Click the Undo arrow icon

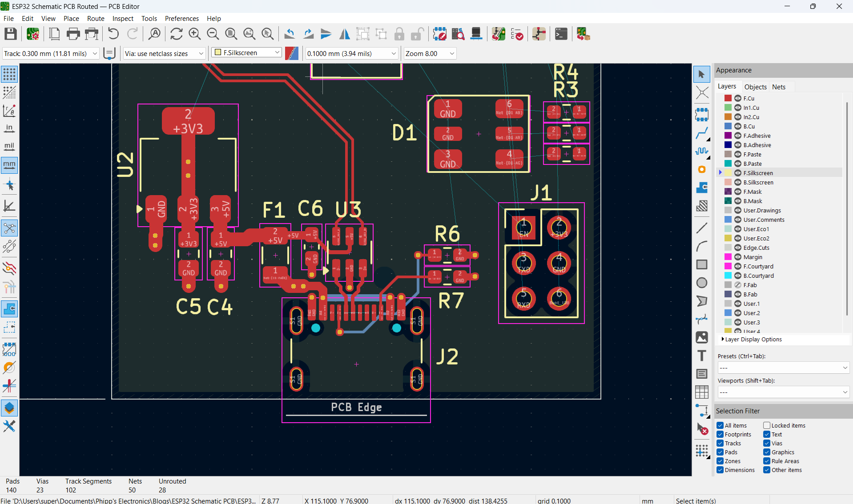[113, 34]
